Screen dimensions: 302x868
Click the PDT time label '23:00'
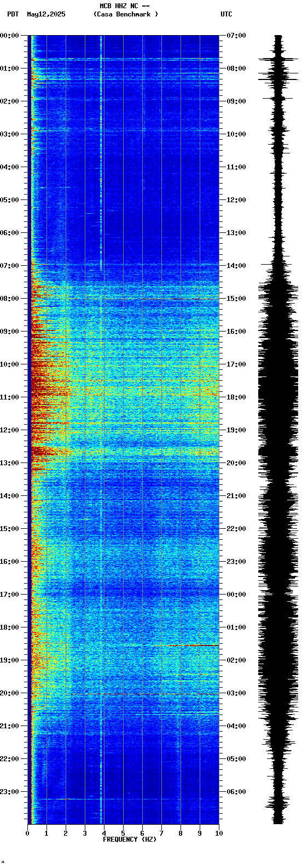9,792
